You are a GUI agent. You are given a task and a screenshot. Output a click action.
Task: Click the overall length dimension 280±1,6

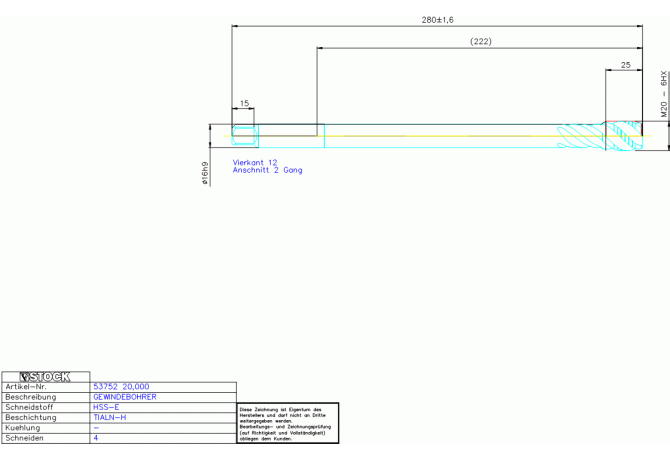pyautogui.click(x=437, y=20)
